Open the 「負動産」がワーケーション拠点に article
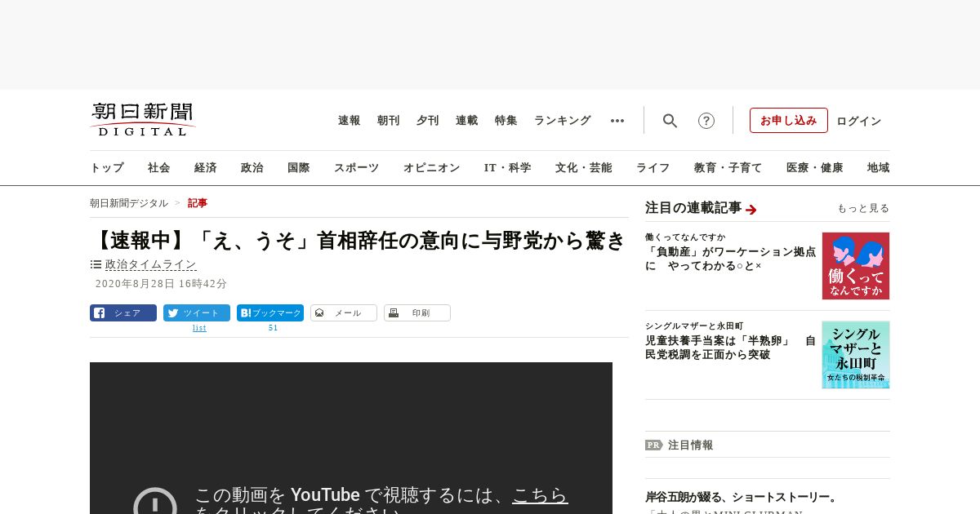The height and width of the screenshot is (514, 980). click(x=730, y=259)
